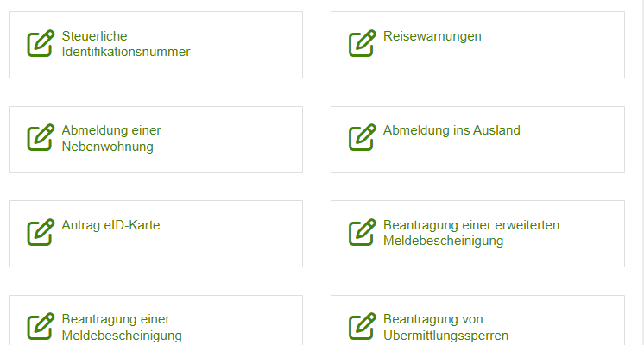Click the edit icon beside Steuerliche Identifikationsnummer

(41, 43)
